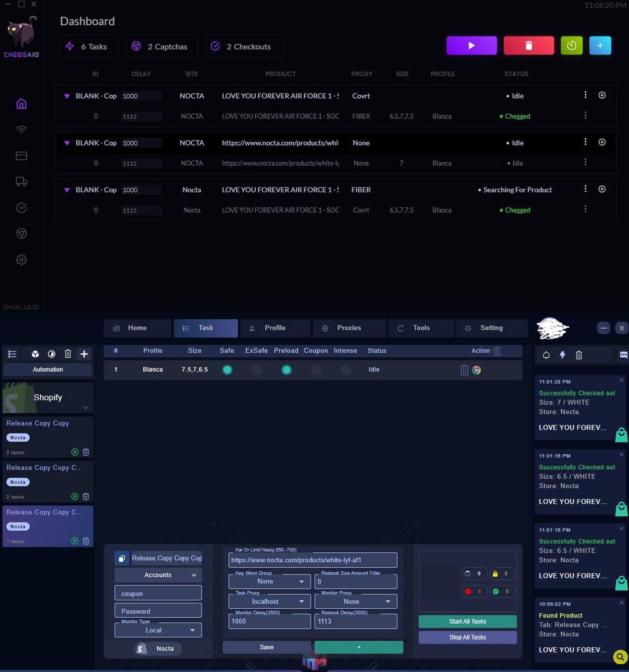Viewport: 629px width, 672px height.
Task: Switch to the Task tab
Action: click(x=205, y=328)
